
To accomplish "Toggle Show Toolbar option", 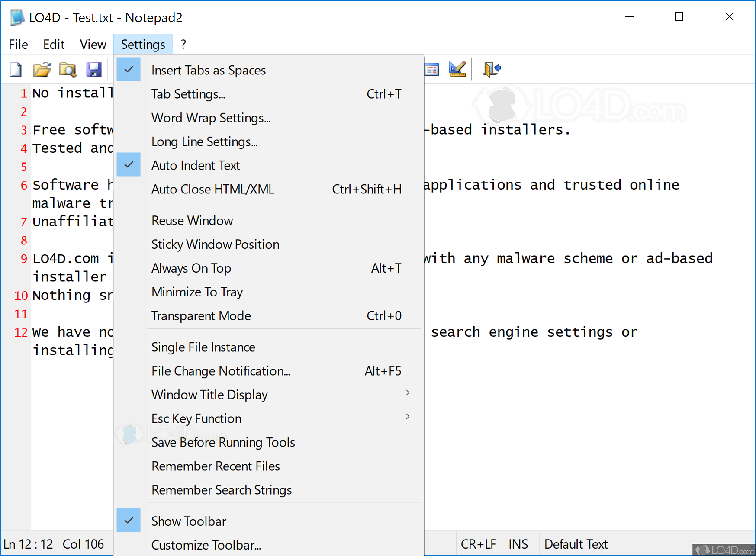I will click(x=269, y=521).
